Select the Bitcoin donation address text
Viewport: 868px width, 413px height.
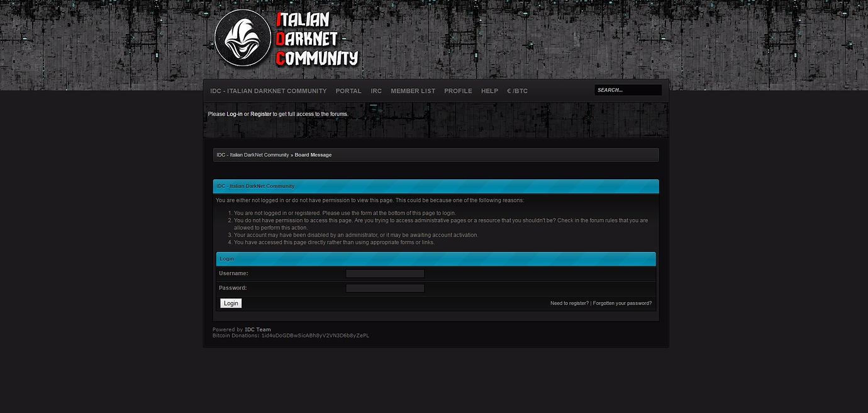pyautogui.click(x=315, y=336)
